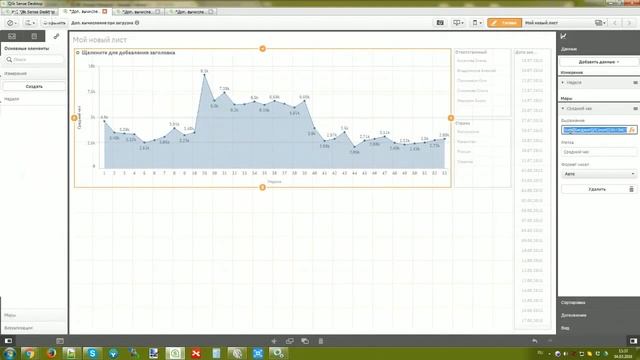Click the measure label input field
The height and width of the screenshot is (360, 640).
[x=599, y=152]
